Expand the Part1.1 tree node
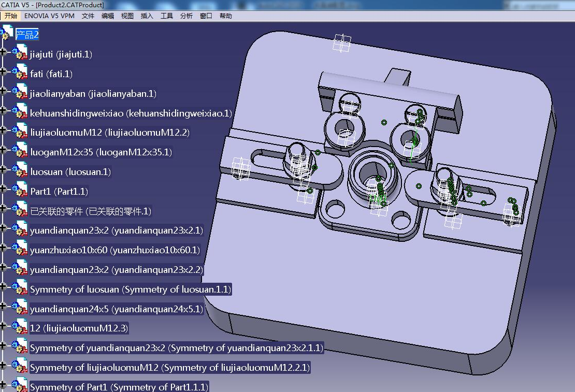575x392 pixels. (3, 188)
